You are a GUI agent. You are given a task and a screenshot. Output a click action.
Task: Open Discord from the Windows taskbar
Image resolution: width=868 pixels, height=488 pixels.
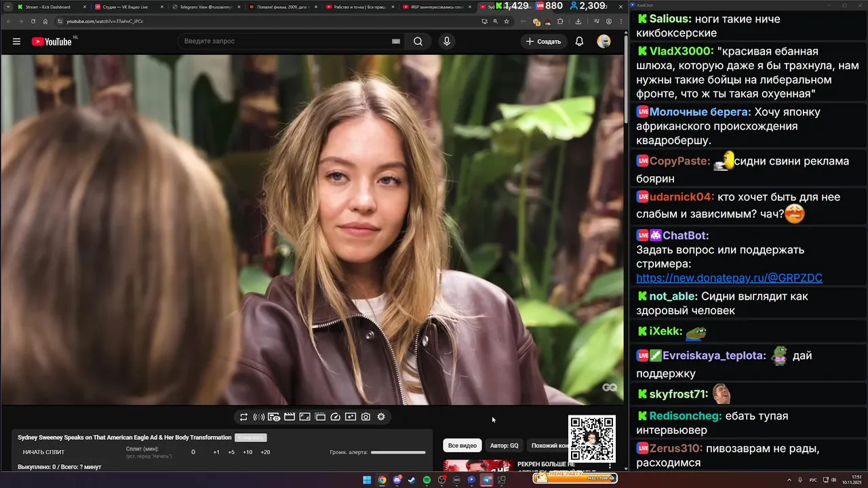pos(397,480)
